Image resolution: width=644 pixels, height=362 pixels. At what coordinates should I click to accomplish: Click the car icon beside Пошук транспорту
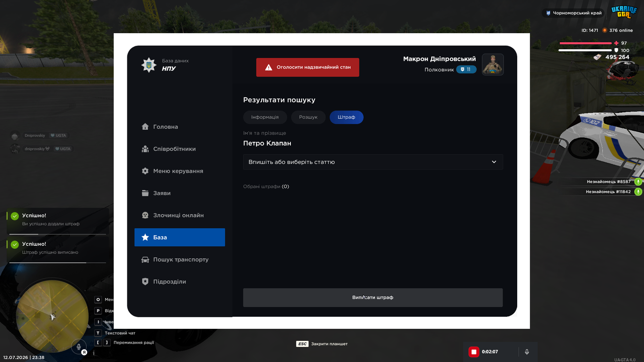(145, 259)
